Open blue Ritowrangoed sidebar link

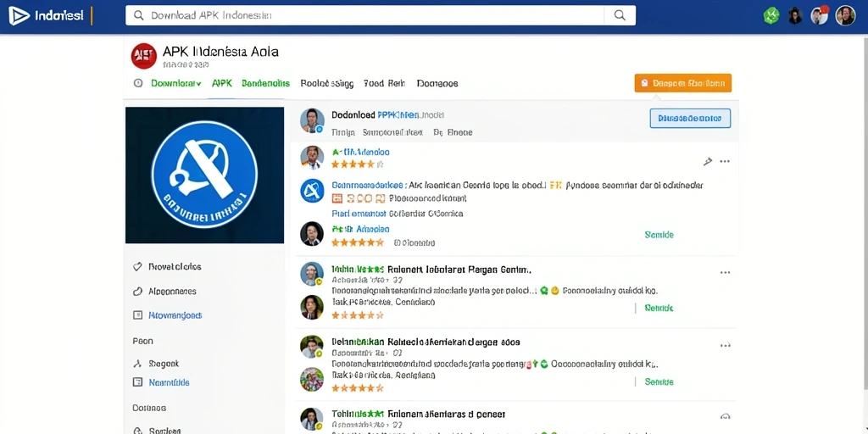pos(175,315)
